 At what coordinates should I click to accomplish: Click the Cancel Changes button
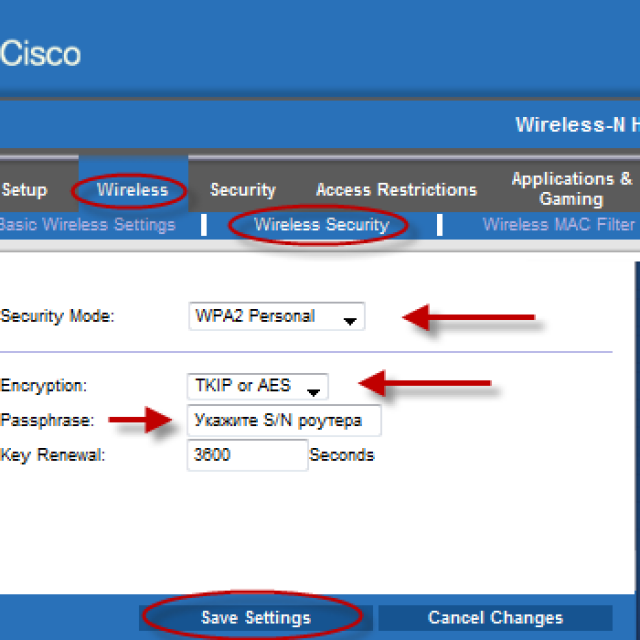point(496,618)
